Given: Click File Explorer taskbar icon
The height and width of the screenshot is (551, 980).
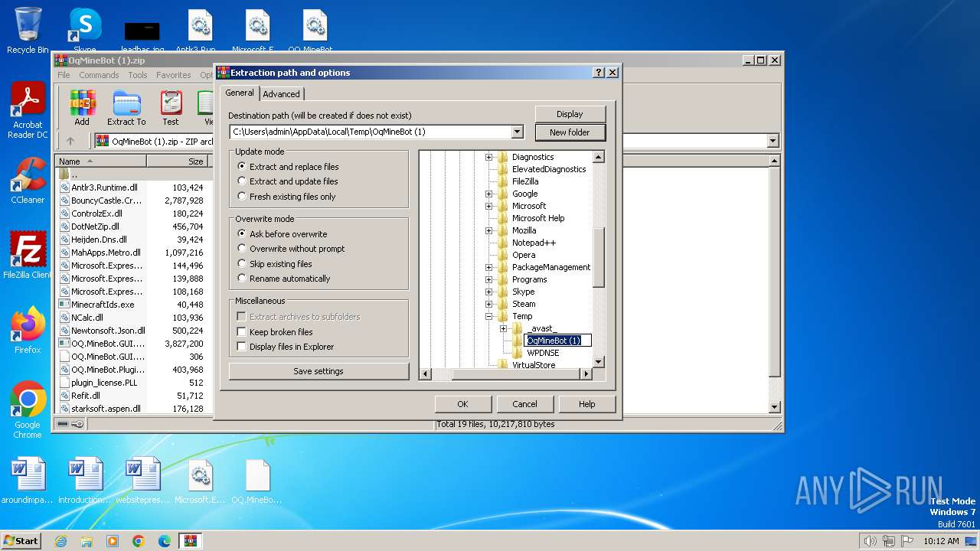Looking at the screenshot, I should [x=87, y=541].
